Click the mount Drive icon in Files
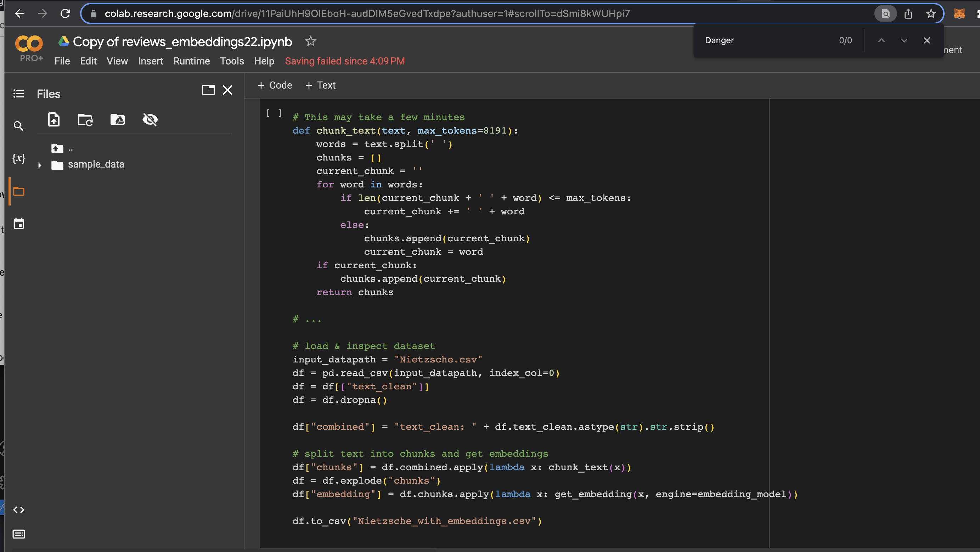The image size is (980, 552). click(118, 119)
